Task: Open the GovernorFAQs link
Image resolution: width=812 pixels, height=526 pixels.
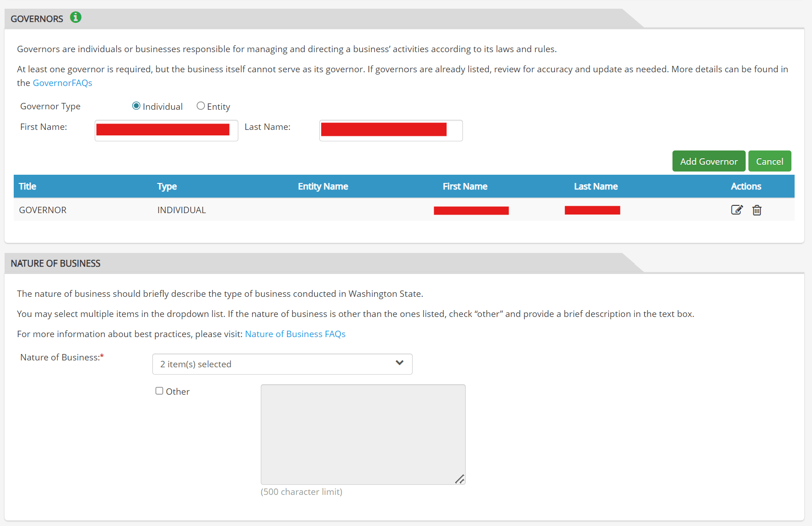Action: click(63, 83)
